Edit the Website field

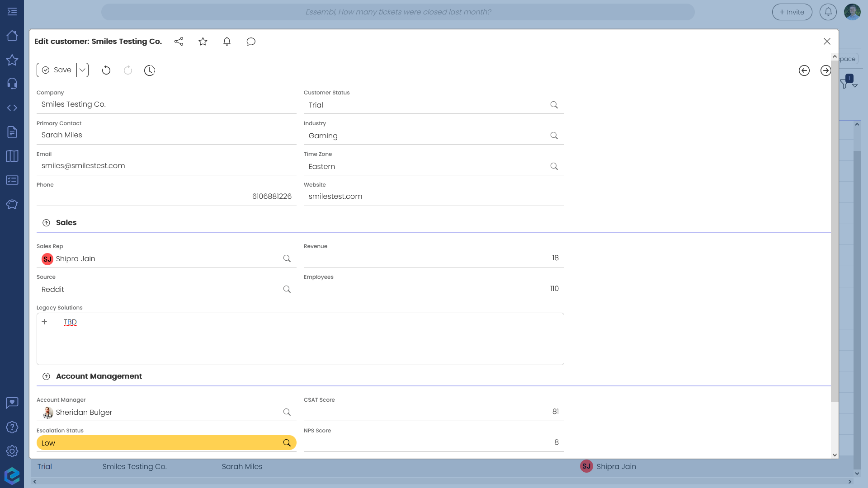pyautogui.click(x=434, y=197)
